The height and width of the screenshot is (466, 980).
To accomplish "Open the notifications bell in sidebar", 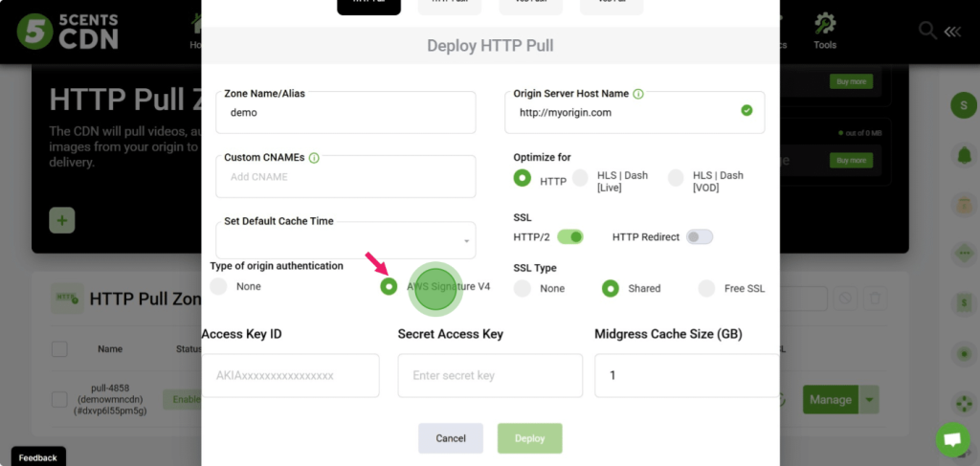I will pyautogui.click(x=963, y=155).
